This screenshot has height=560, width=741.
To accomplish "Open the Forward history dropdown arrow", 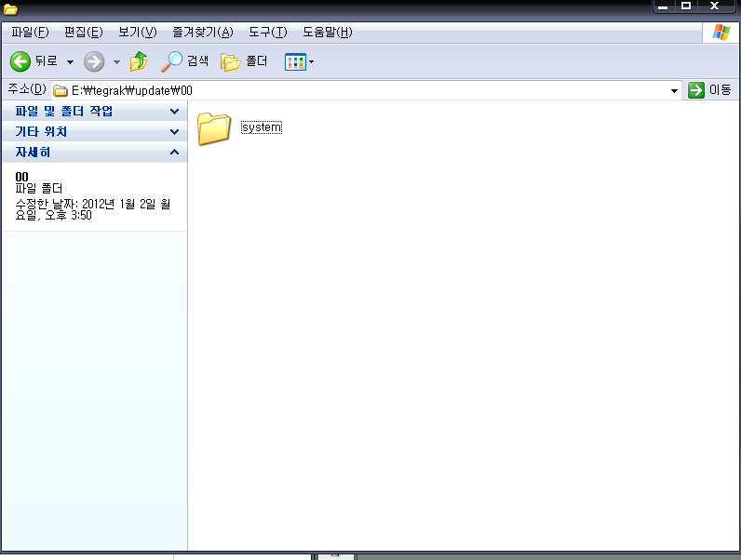I will [x=116, y=62].
